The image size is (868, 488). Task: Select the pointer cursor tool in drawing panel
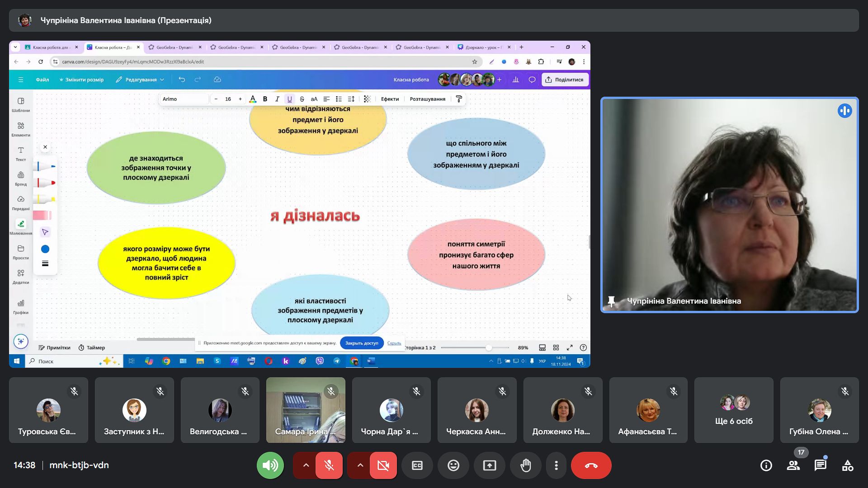[45, 232]
